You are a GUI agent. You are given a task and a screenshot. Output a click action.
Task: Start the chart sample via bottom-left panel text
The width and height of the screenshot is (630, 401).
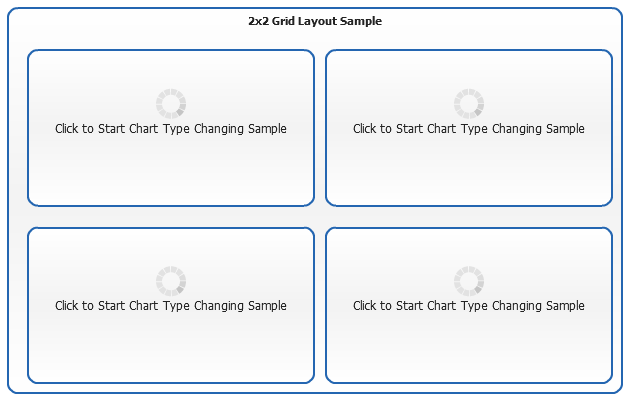(x=171, y=306)
